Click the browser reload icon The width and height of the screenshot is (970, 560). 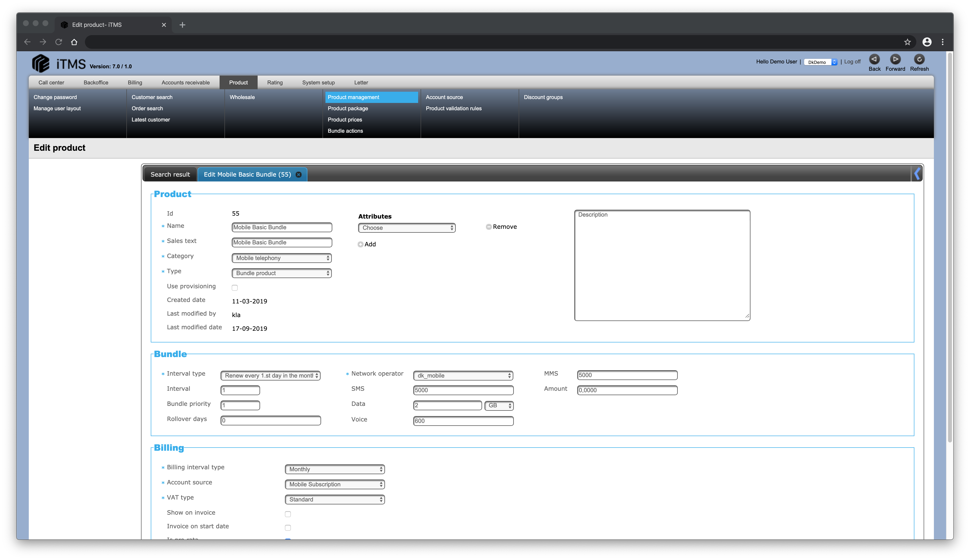(59, 42)
